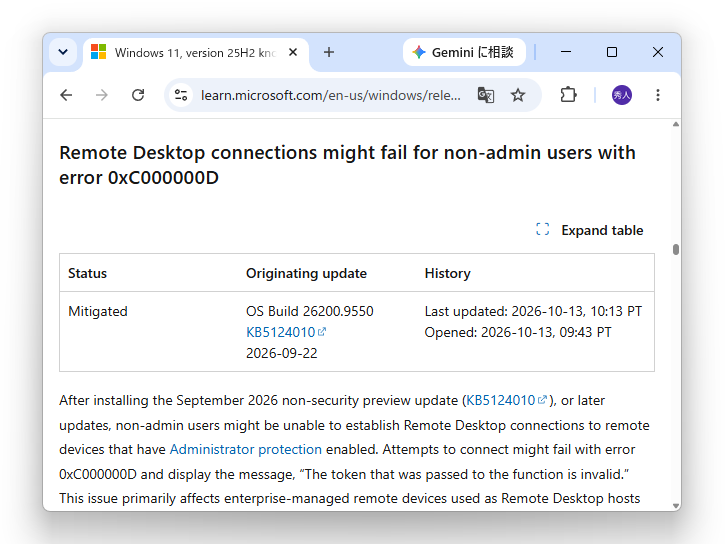Click the History column header

448,273
